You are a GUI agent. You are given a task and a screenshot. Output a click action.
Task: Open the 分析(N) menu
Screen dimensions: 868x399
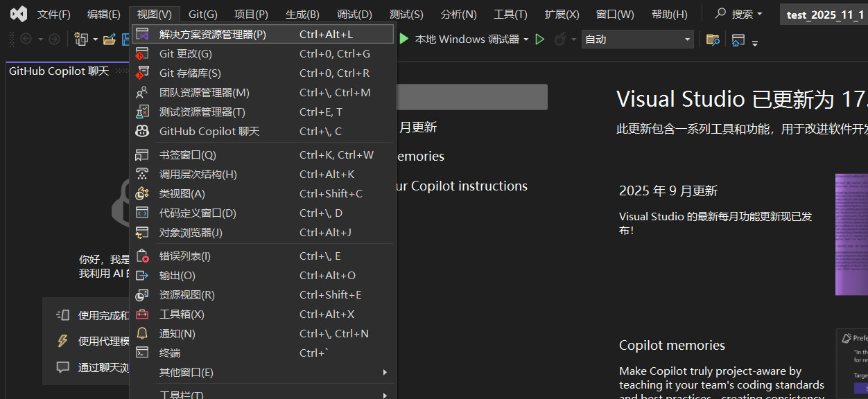(459, 14)
